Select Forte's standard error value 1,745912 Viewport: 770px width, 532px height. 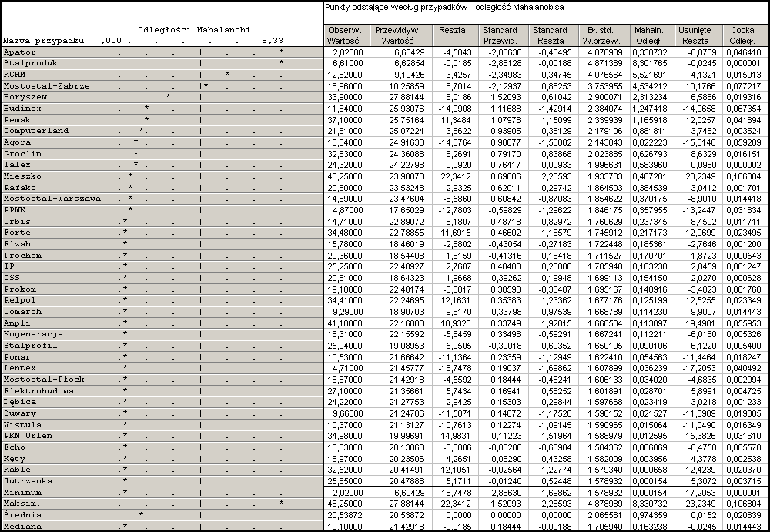click(604, 233)
